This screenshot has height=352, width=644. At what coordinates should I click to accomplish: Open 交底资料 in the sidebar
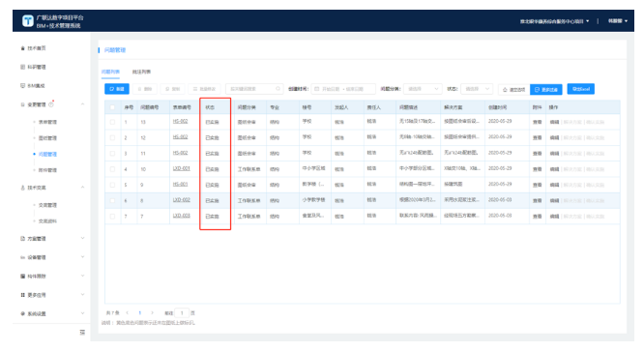[x=47, y=221]
